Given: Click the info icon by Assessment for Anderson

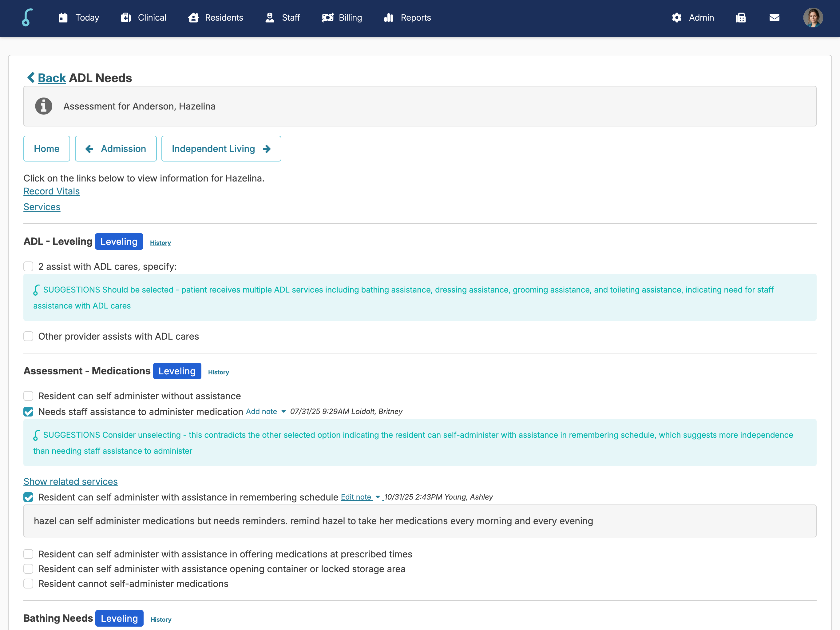Looking at the screenshot, I should (44, 106).
